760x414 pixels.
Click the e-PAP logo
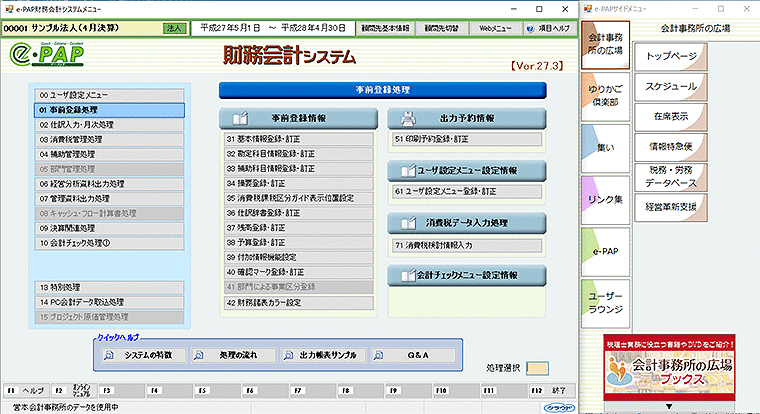[47, 54]
